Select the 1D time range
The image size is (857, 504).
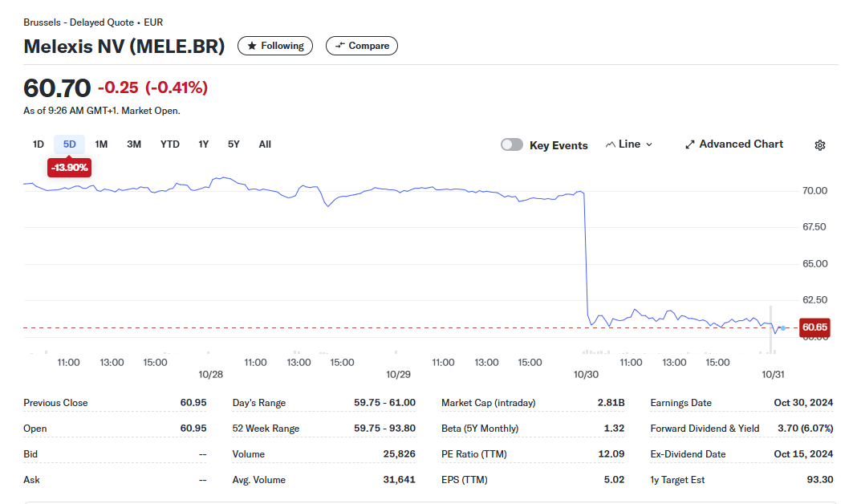click(38, 144)
